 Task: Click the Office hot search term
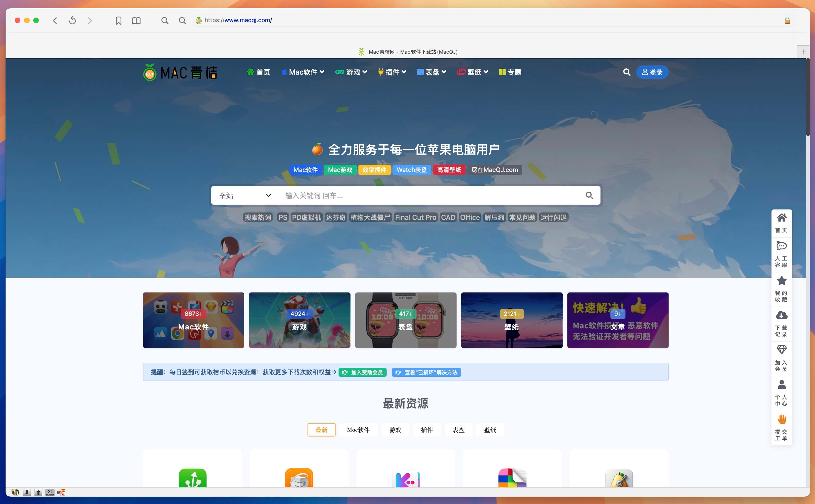470,217
